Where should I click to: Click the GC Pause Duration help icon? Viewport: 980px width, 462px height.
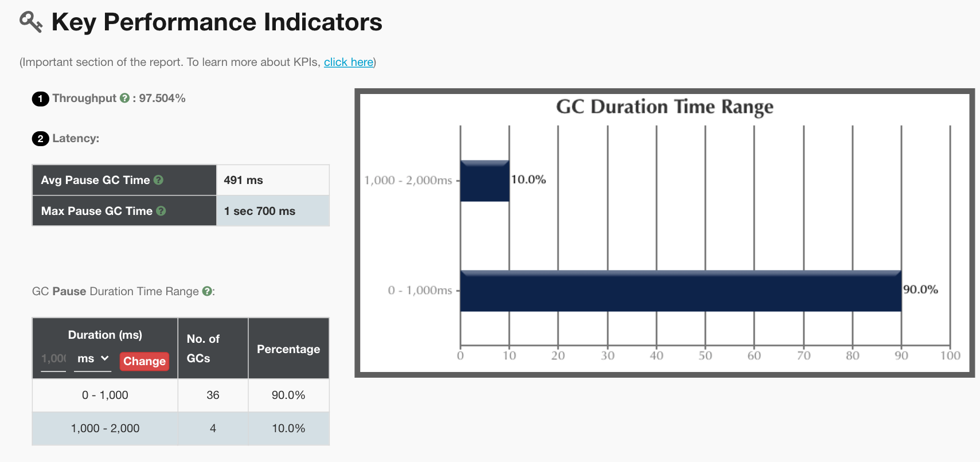coord(207,291)
